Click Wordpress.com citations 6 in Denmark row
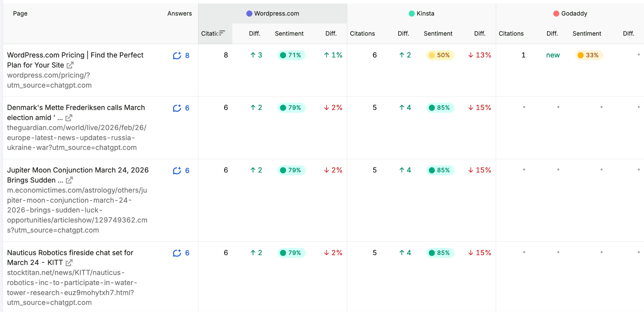This screenshot has width=644, height=312. point(226,108)
